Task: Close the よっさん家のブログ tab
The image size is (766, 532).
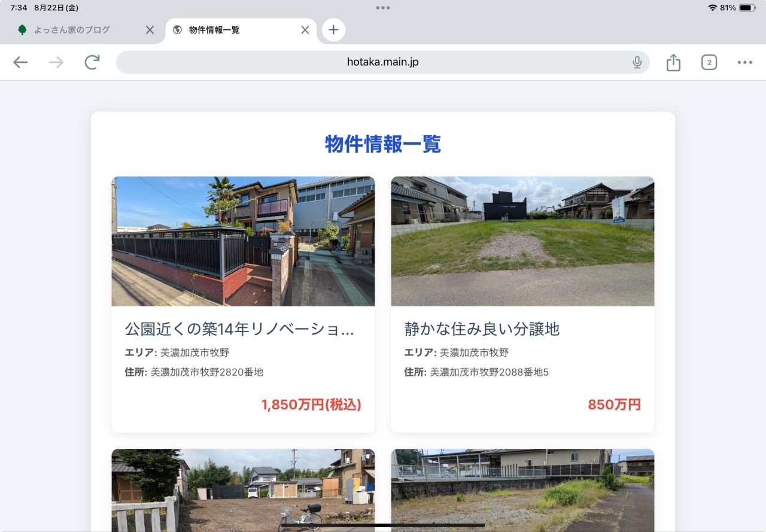Action: (x=150, y=29)
